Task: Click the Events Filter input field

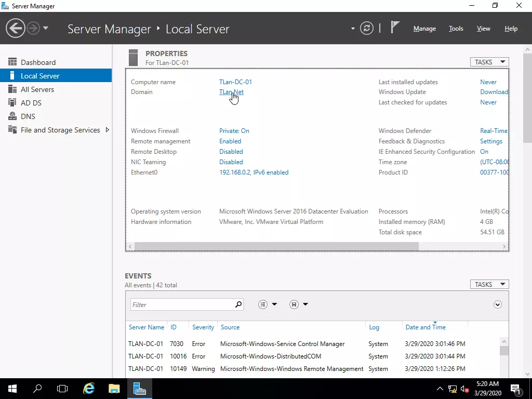Action: (x=182, y=304)
